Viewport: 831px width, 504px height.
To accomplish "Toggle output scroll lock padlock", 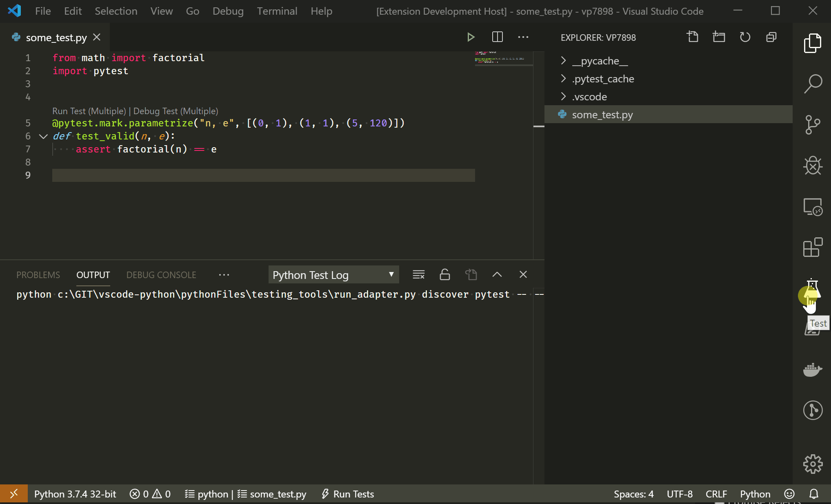I will click(444, 274).
